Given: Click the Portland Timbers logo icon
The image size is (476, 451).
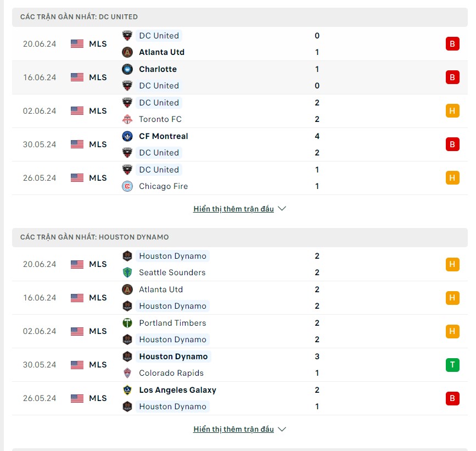Looking at the screenshot, I should 127,323.
